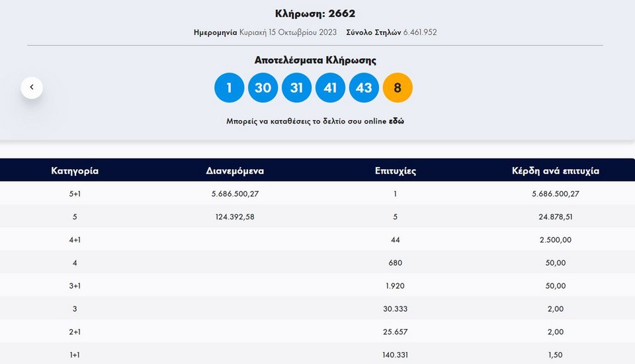Select the '4+1' category cell
The height and width of the screenshot is (364, 635).
coord(75,240)
